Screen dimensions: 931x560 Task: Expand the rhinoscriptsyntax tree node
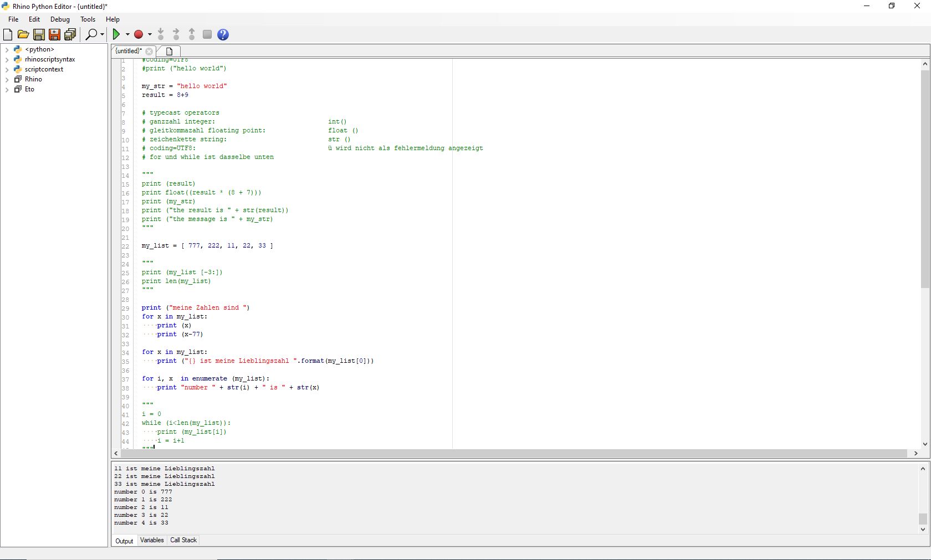coord(7,59)
